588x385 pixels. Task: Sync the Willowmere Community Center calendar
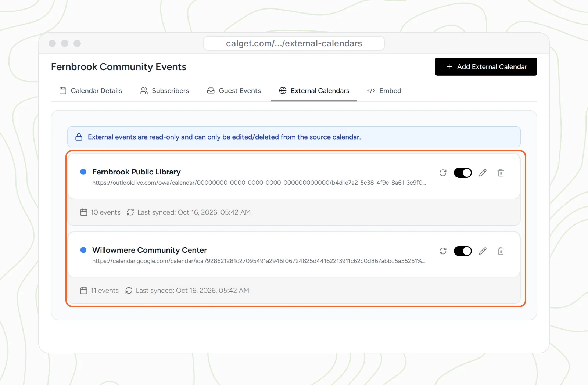443,251
